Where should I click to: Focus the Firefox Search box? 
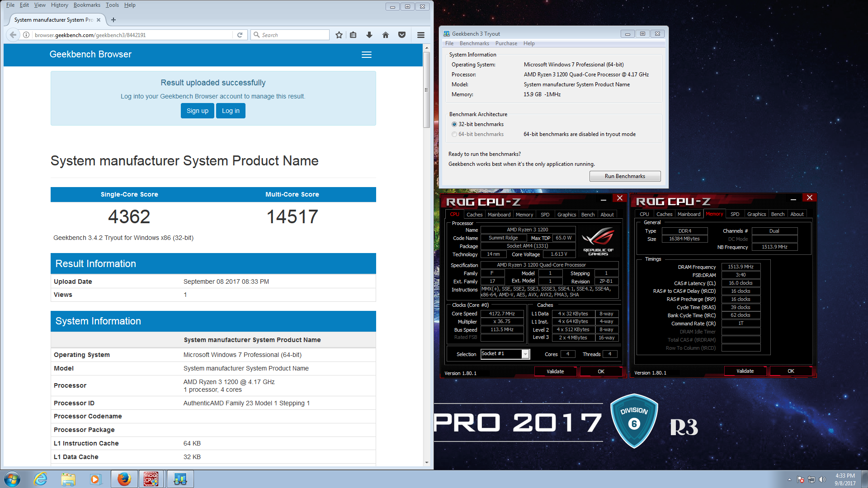[290, 35]
